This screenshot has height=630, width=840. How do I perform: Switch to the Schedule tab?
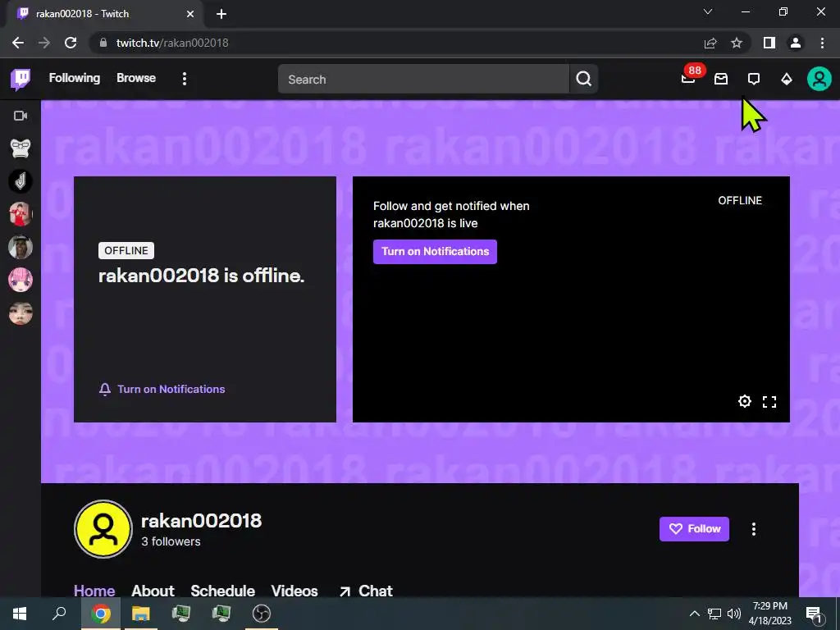(x=223, y=591)
